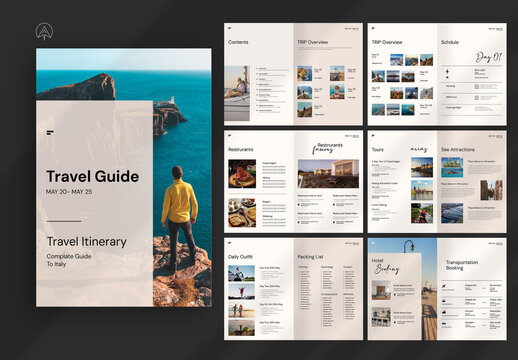Open the couple on beach outfit photo

point(241,310)
